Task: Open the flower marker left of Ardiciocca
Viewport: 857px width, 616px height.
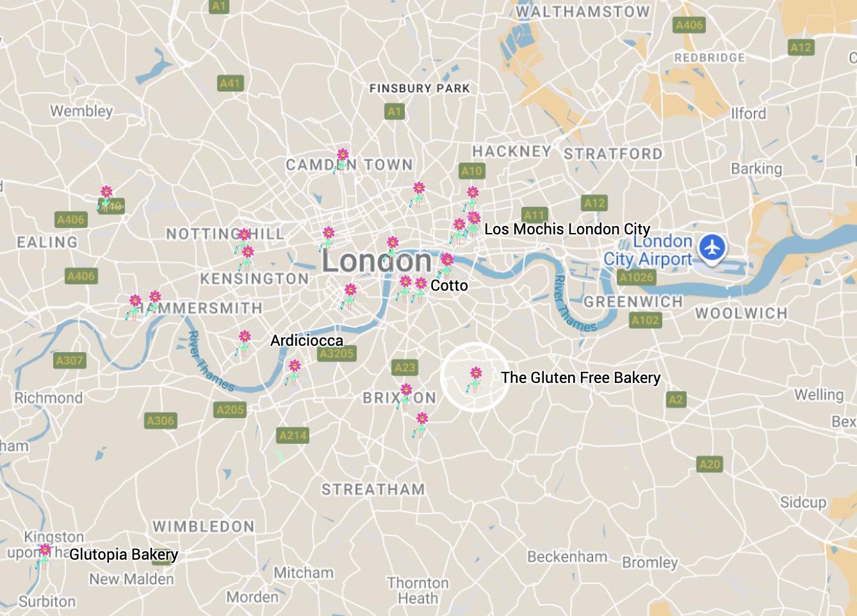Action: pos(243,343)
